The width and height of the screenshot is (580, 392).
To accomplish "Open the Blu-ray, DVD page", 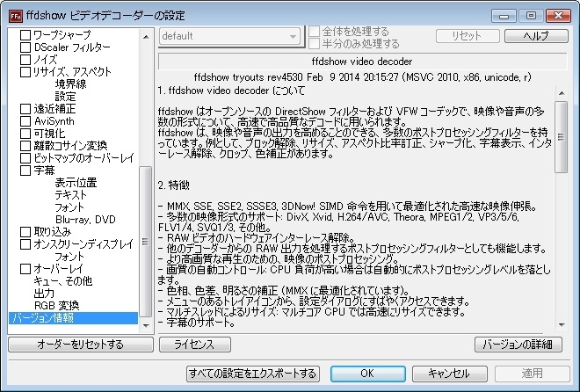I will (85, 220).
